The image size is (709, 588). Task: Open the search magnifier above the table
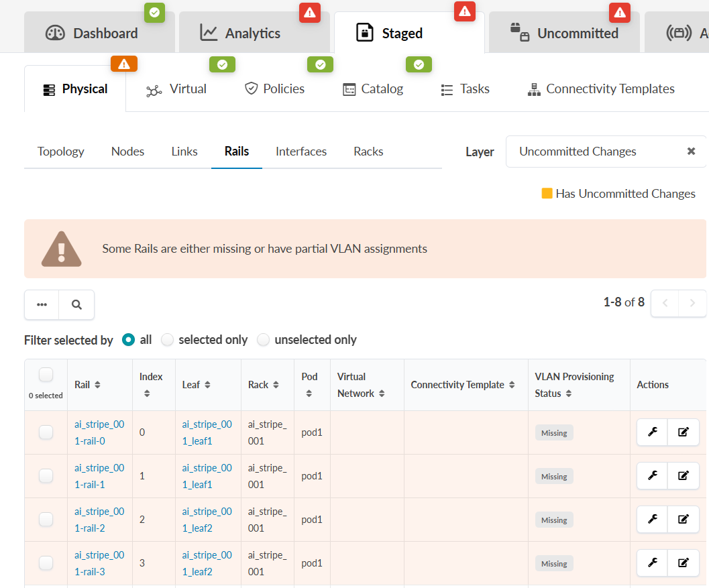pyautogui.click(x=77, y=304)
